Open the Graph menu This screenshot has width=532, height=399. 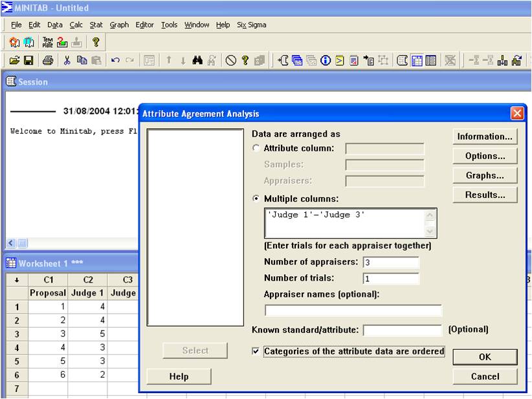click(x=119, y=25)
